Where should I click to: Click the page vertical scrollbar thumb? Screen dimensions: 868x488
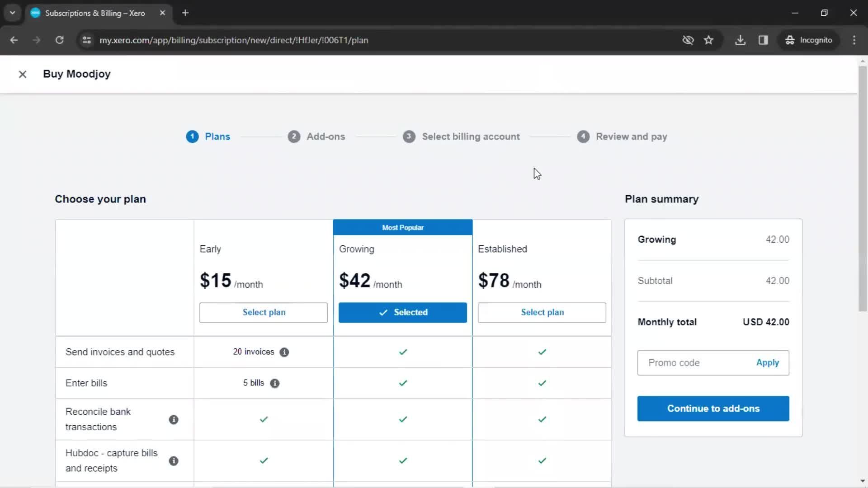click(x=863, y=189)
